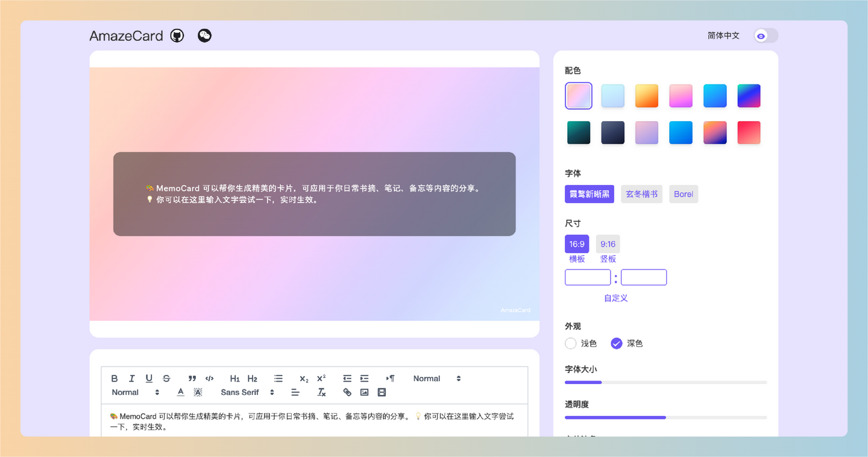
Task: Choose the 霞鹜新晰黑 font
Action: 590,194
